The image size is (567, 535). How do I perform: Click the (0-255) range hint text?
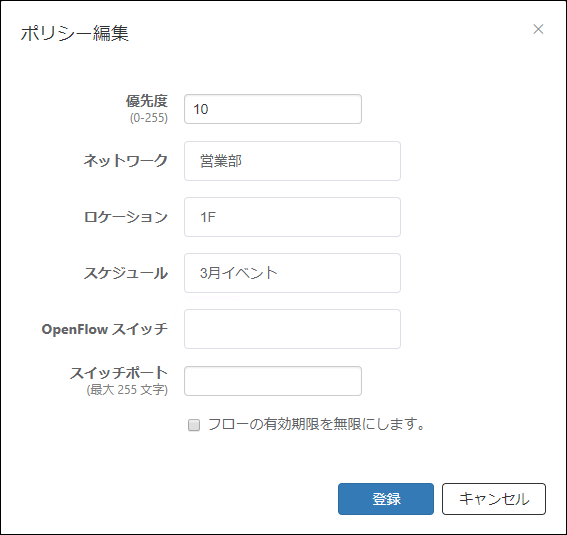click(149, 118)
